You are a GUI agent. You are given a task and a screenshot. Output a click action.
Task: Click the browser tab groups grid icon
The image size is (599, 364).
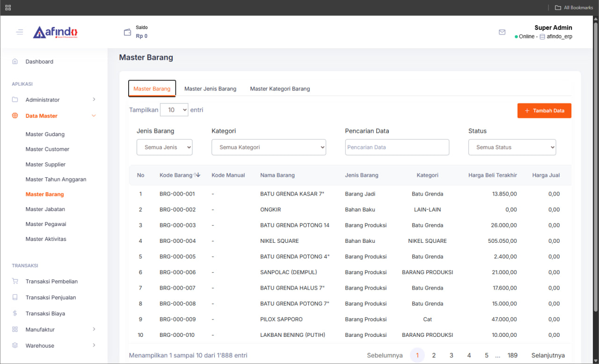pyautogui.click(x=8, y=7)
